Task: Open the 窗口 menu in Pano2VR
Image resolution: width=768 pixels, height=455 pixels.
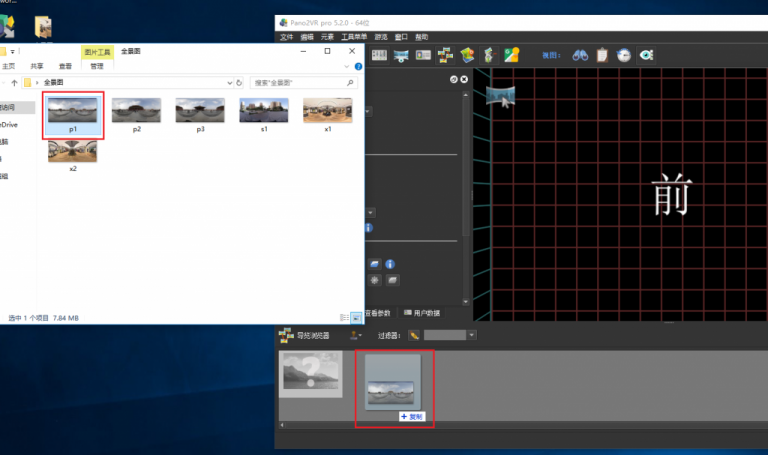Action: click(x=401, y=37)
